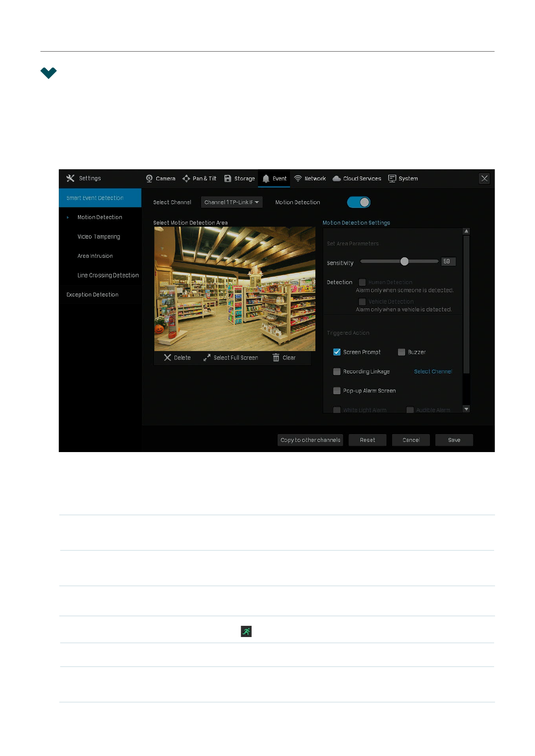Click the Delete X icon
Viewport: 535px width, 756px height.
click(168, 358)
